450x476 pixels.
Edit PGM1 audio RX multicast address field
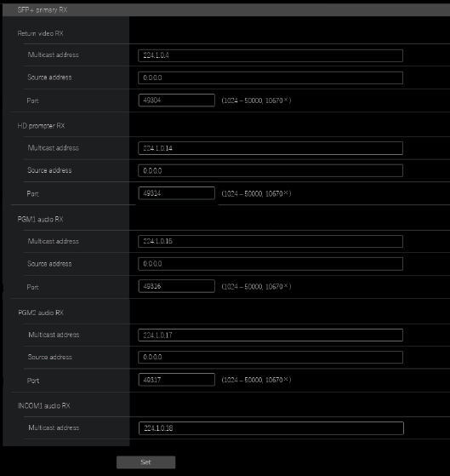pos(271,241)
